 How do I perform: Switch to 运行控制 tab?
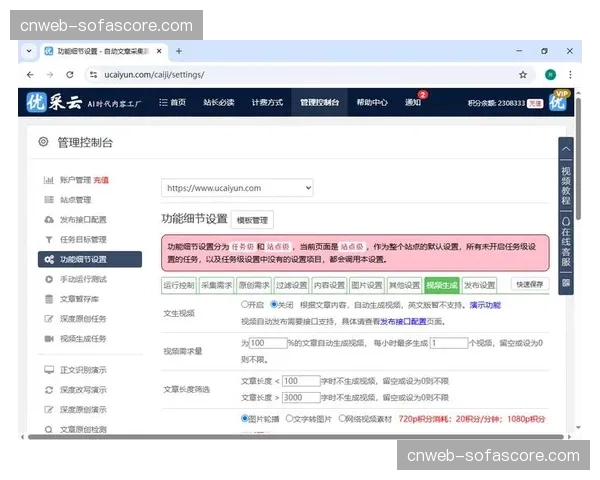coord(179,286)
